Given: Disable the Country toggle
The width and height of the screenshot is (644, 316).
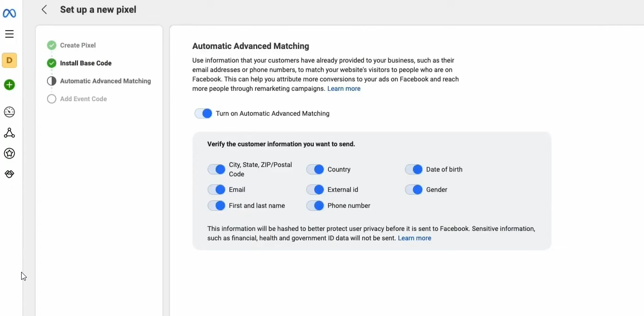Looking at the screenshot, I should (x=315, y=170).
